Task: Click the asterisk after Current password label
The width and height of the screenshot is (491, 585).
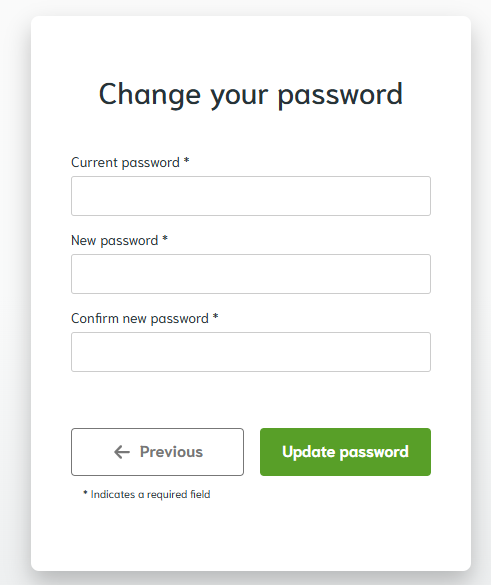Action: [x=187, y=161]
